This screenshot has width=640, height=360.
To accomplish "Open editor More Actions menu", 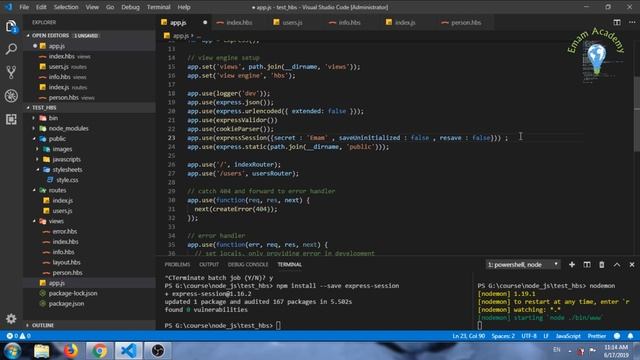I will 631,22.
